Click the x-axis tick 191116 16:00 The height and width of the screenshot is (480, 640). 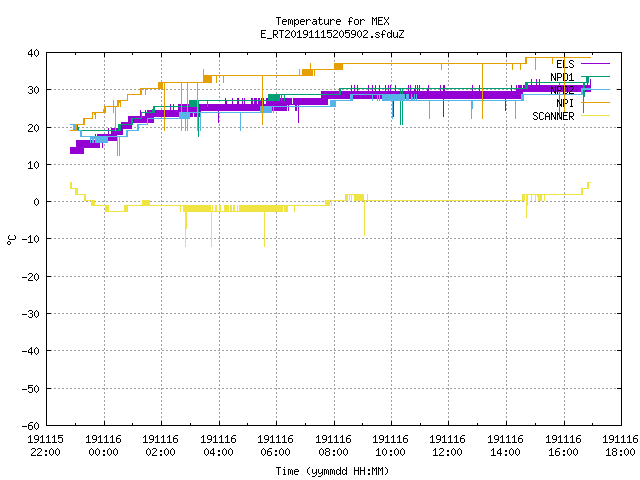564,446
